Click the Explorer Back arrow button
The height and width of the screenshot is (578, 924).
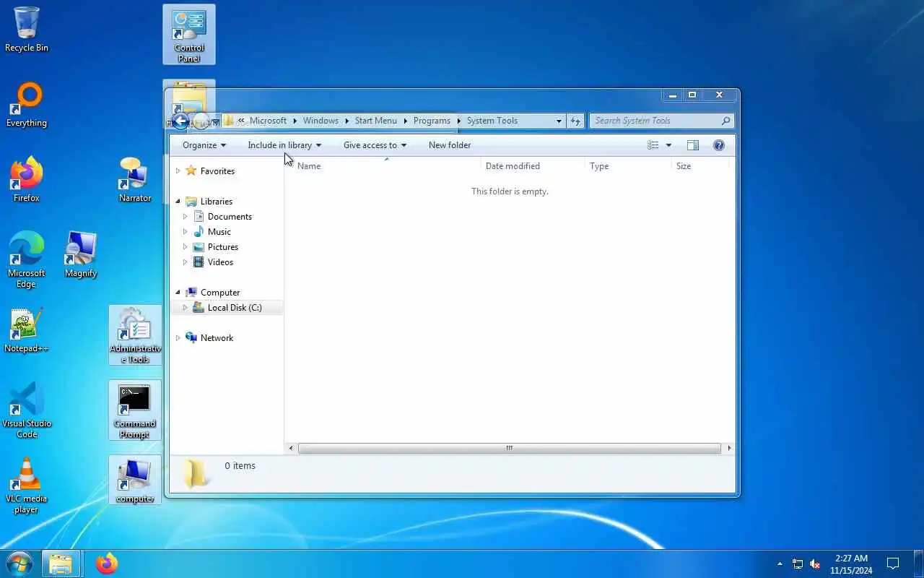click(180, 121)
